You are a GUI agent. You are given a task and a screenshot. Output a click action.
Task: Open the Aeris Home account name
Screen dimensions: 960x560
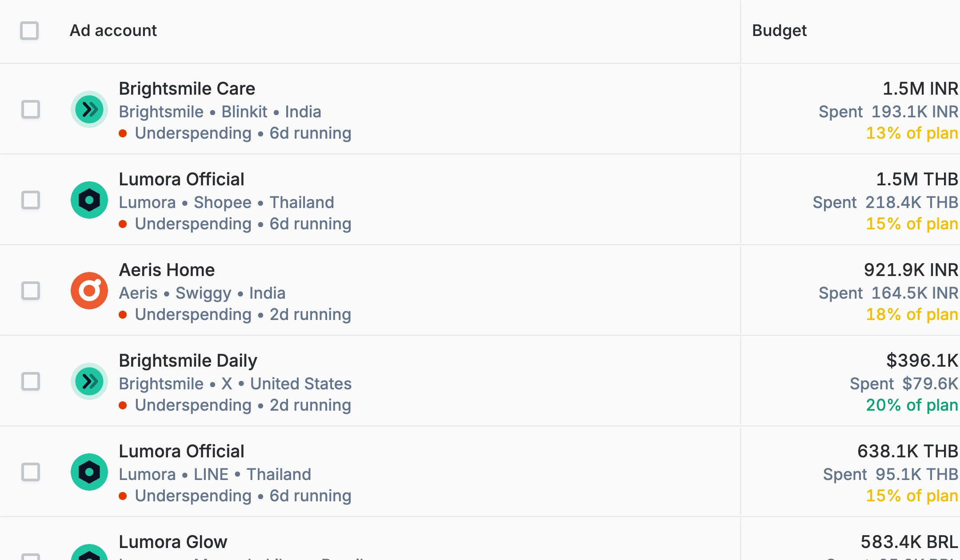pos(167,270)
